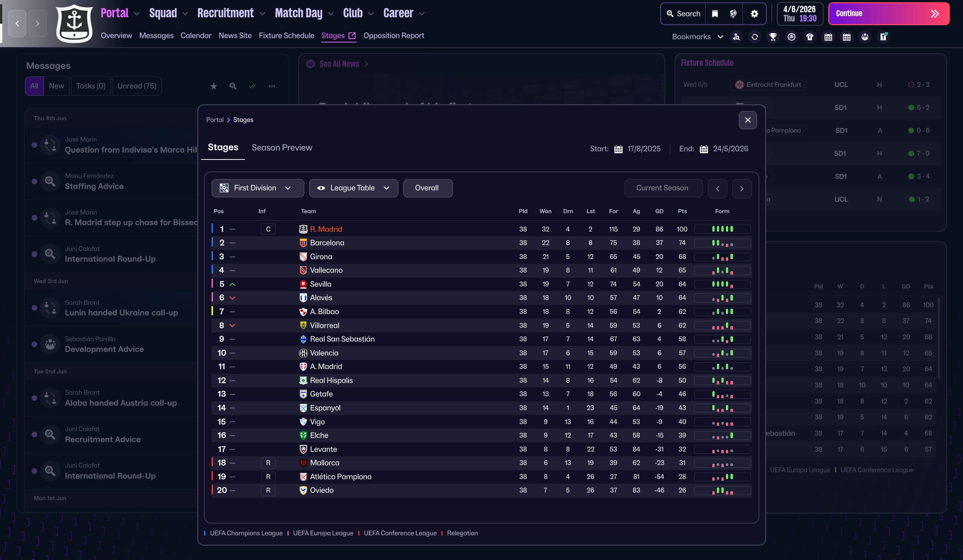Toggle starred messages filter
Image resolution: width=963 pixels, height=560 pixels.
point(214,87)
